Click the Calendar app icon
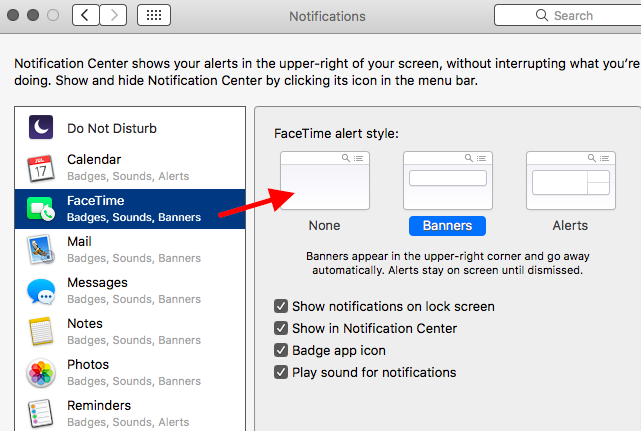The image size is (641, 431). pos(41,168)
